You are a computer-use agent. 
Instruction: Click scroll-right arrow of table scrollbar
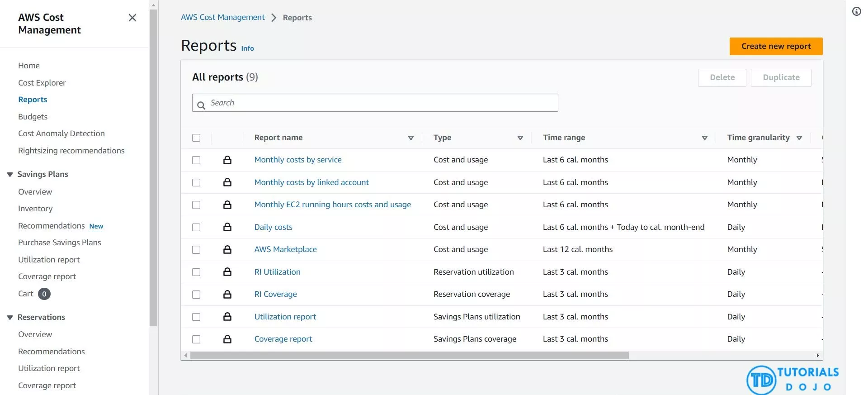click(x=818, y=356)
